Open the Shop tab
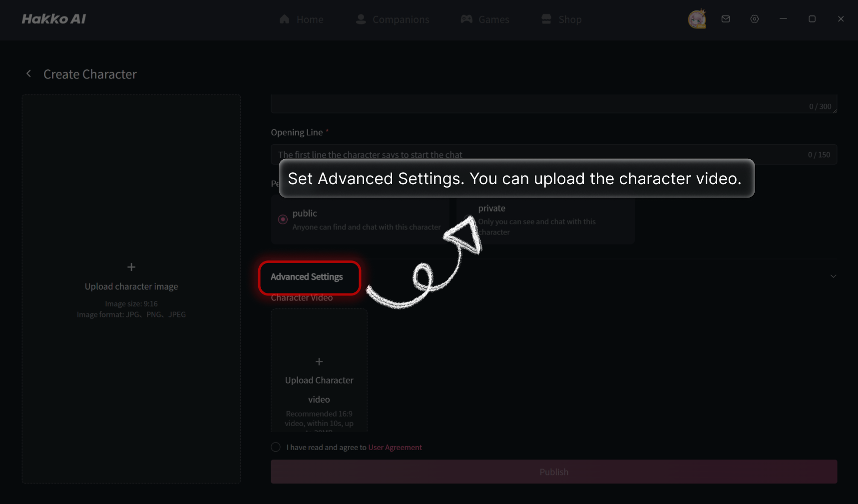This screenshot has height=504, width=858. (x=562, y=19)
